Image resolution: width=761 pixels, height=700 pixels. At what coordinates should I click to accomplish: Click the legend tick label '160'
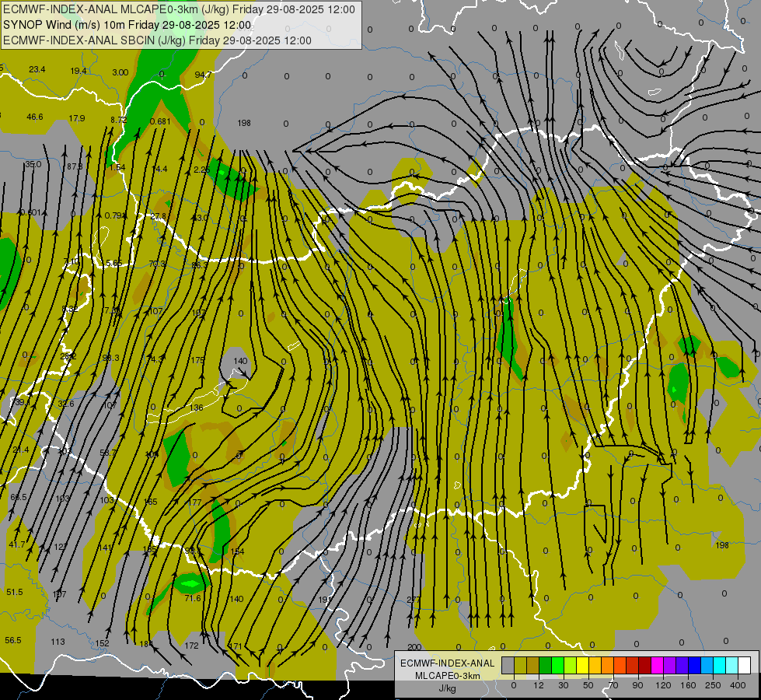pos(688,685)
